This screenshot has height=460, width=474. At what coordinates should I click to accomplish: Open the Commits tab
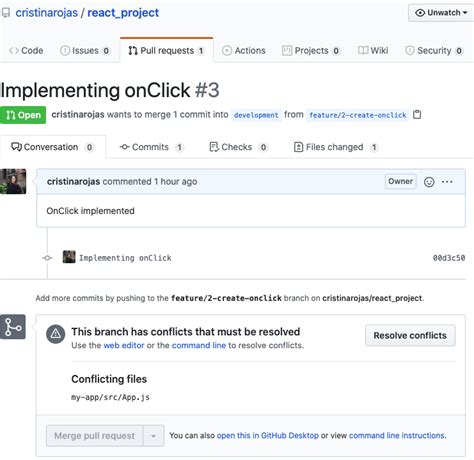[152, 147]
